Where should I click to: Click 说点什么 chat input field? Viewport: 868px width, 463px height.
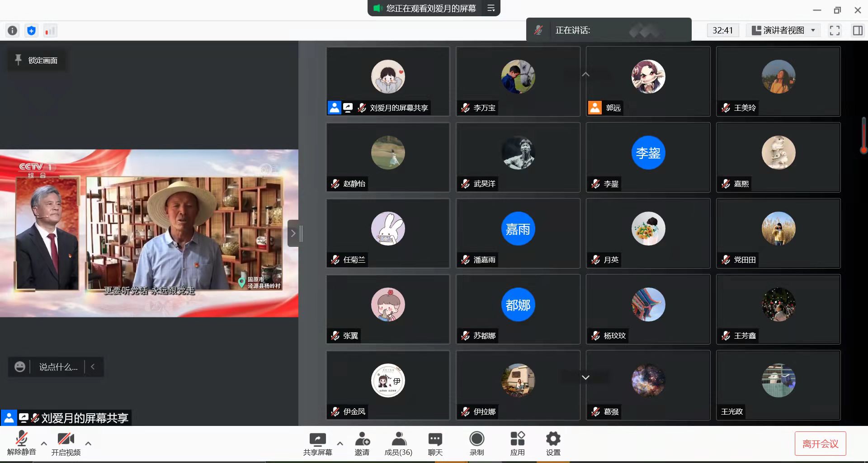pos(58,367)
